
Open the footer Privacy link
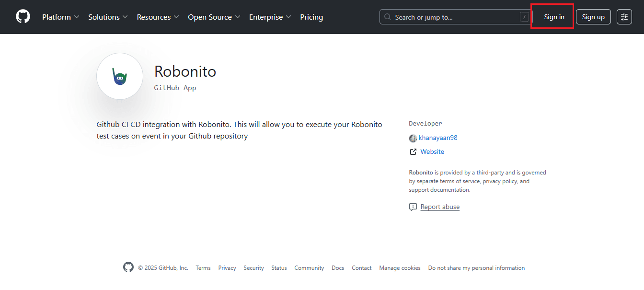(x=227, y=268)
